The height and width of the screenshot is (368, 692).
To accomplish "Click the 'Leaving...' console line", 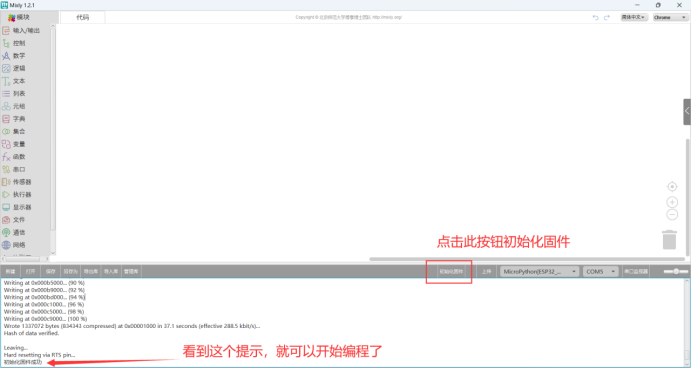I will coord(15,348).
